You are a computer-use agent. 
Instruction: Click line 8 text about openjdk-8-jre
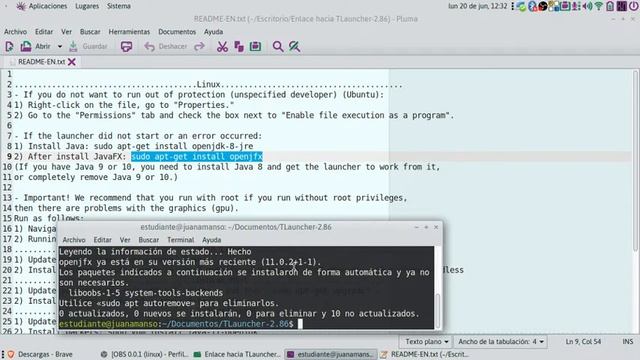coord(134,146)
